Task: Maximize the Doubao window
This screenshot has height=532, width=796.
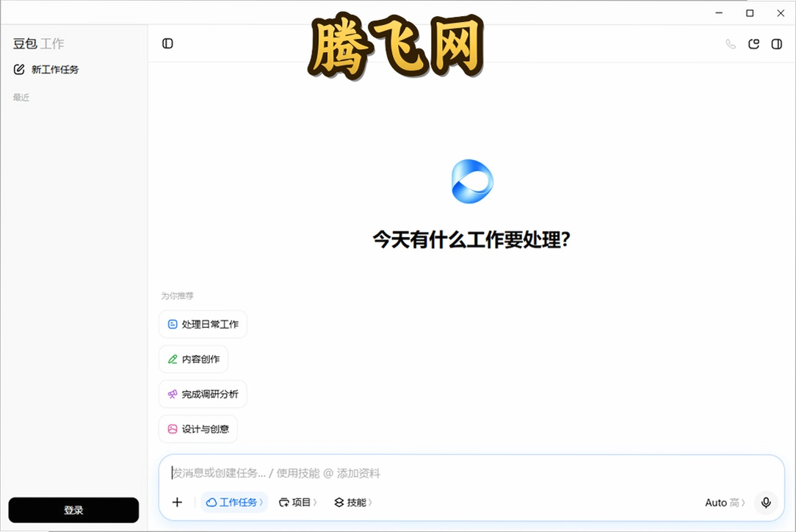Action: coord(750,13)
